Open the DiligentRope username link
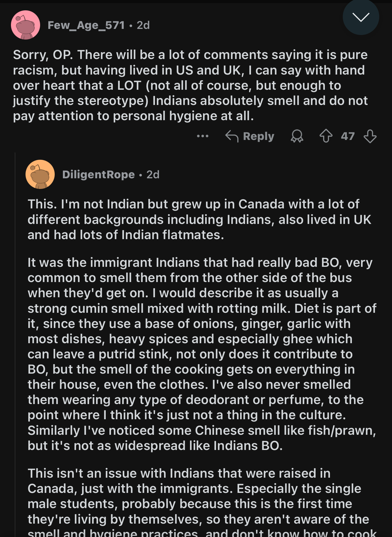Screen dimensions: 392x537 click(x=98, y=175)
